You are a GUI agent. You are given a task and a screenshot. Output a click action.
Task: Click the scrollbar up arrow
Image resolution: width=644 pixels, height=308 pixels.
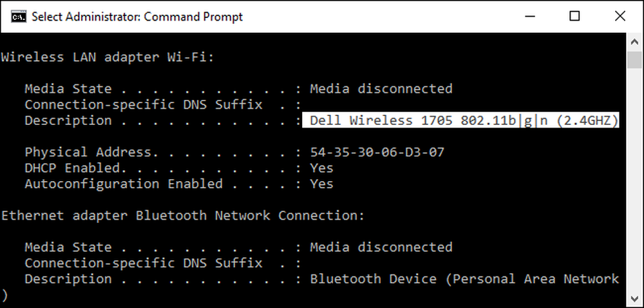pyautogui.click(x=634, y=42)
